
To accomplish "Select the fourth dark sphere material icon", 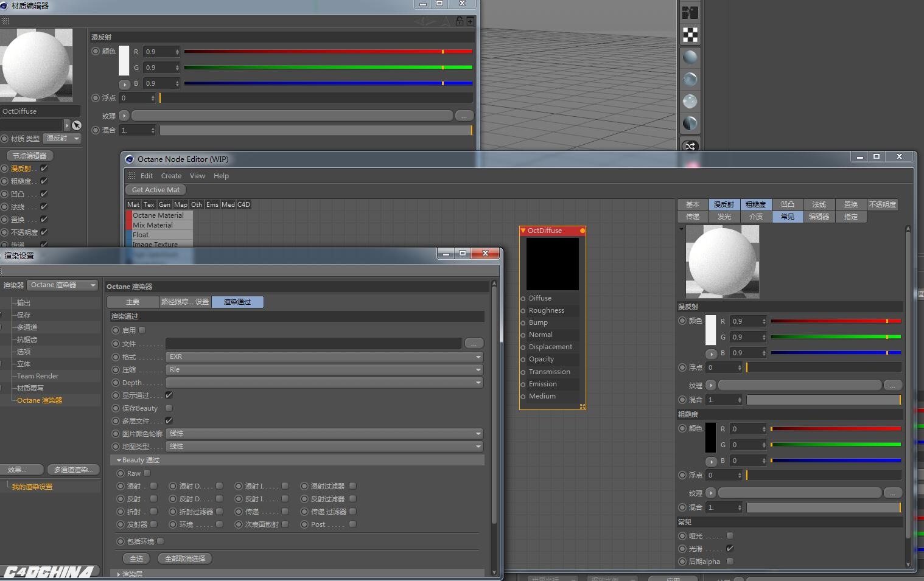I will tap(690, 123).
